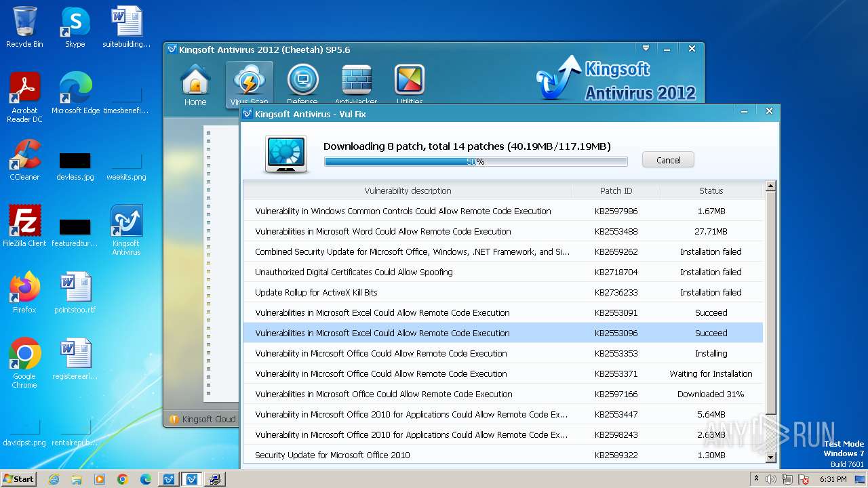Open FileZilla Client shortcut
868x488 pixels.
24,226
